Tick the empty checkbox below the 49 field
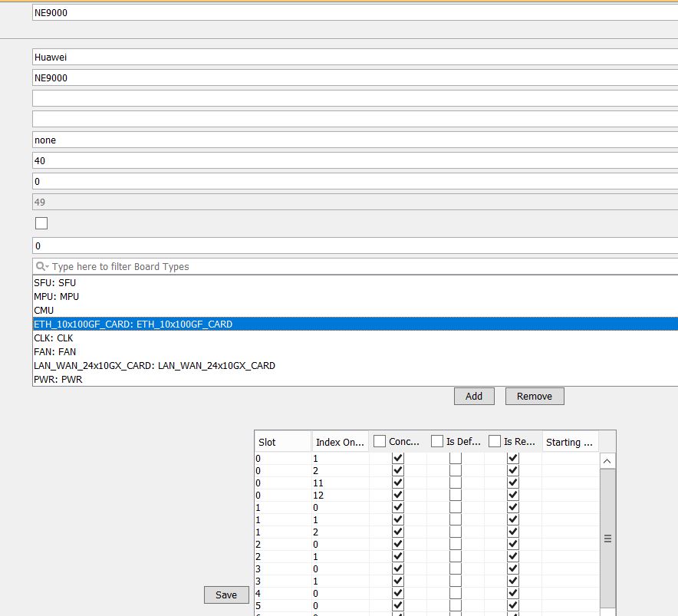Screen dimensions: 678x616 (x=41, y=223)
